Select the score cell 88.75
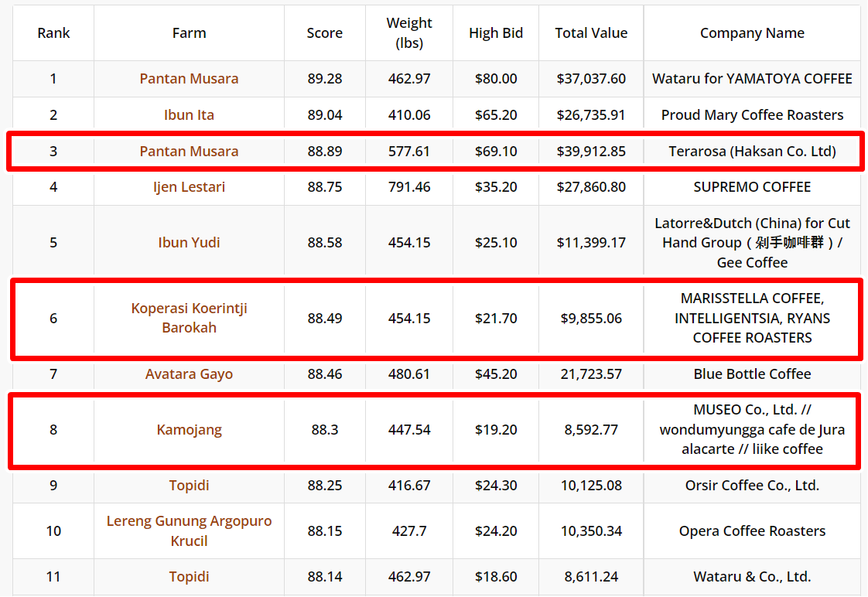The image size is (868, 597). tap(324, 187)
